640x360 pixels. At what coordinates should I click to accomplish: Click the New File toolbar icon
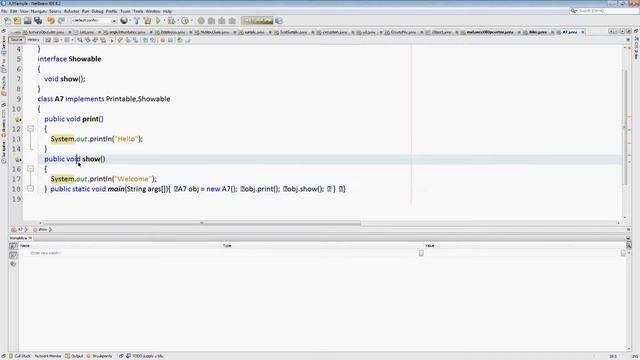pos(7,20)
